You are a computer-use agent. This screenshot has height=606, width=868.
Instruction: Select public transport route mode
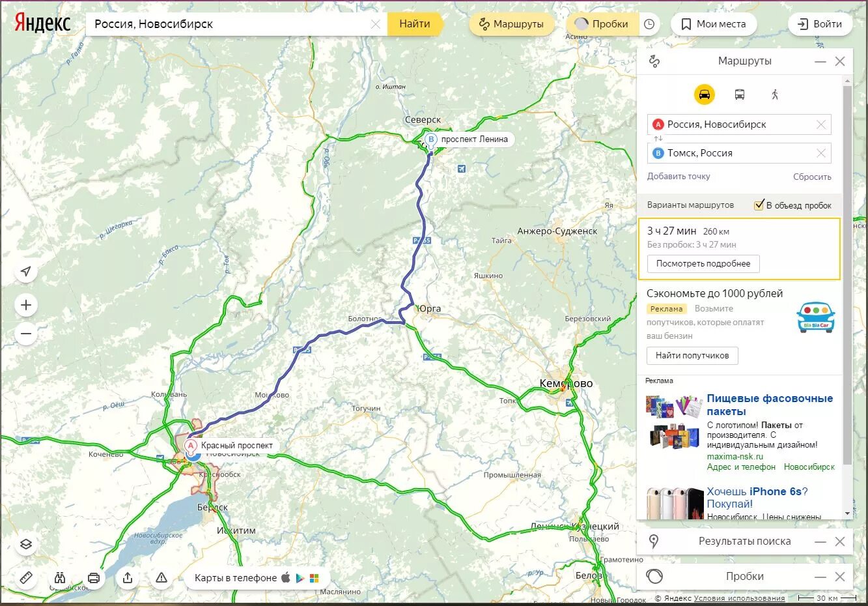[x=740, y=94]
